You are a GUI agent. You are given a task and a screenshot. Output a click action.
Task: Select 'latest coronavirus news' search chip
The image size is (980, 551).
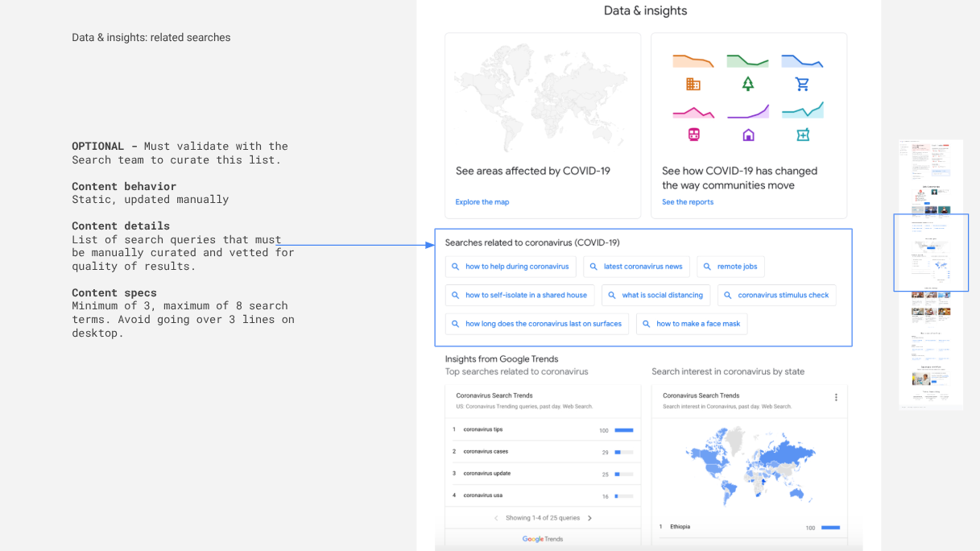[x=636, y=267]
